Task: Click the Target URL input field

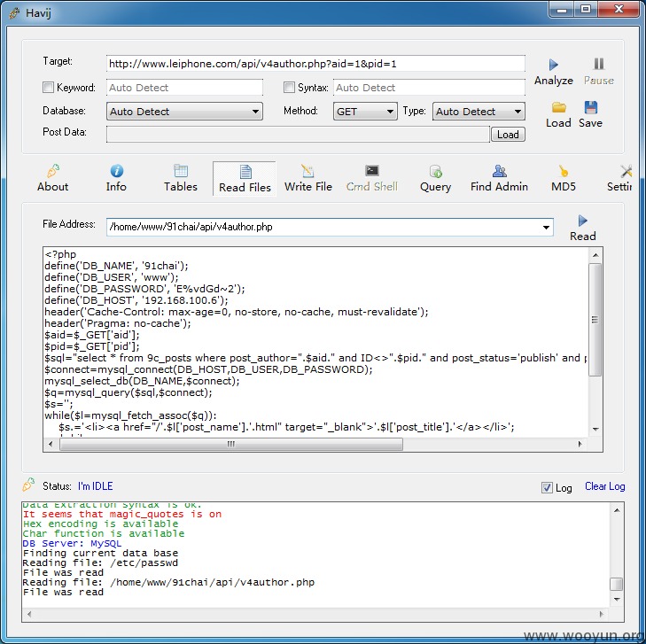Action: pos(315,64)
